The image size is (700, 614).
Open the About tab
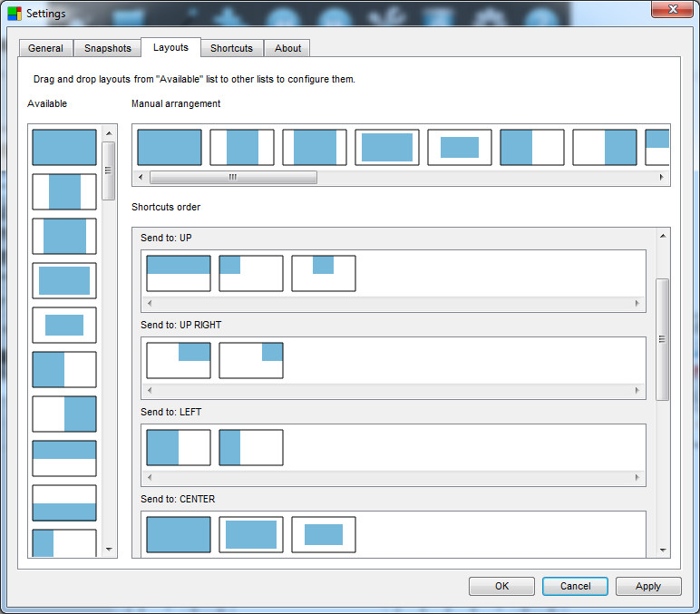point(288,48)
